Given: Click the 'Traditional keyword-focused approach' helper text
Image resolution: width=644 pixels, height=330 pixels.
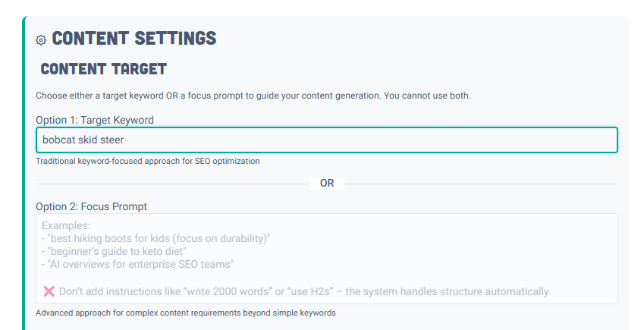Looking at the screenshot, I should (147, 161).
